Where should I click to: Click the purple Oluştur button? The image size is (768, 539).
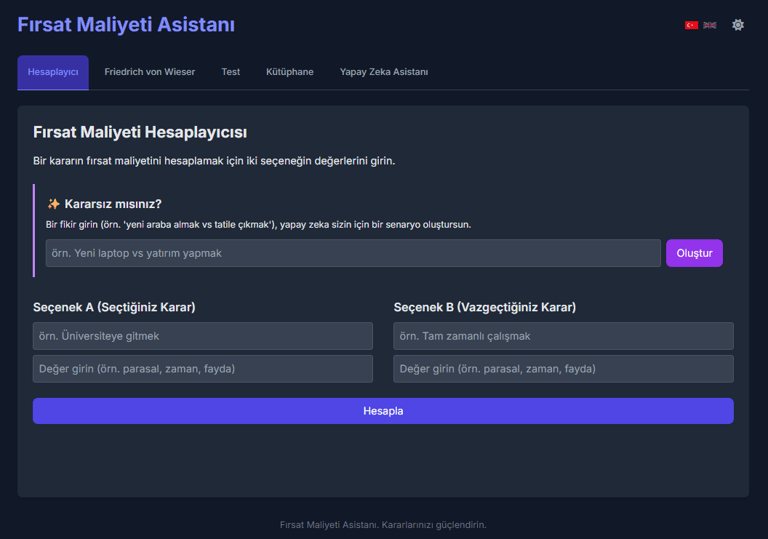tap(694, 253)
